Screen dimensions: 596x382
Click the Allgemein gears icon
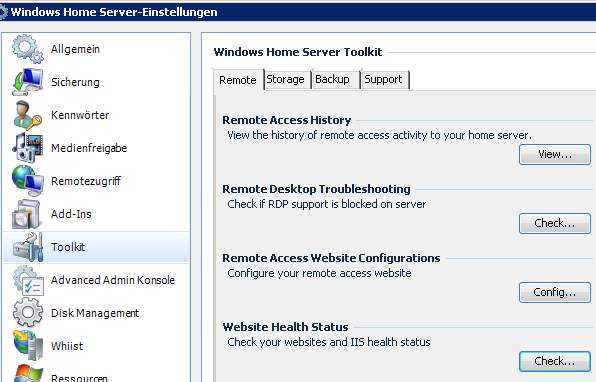click(x=28, y=49)
